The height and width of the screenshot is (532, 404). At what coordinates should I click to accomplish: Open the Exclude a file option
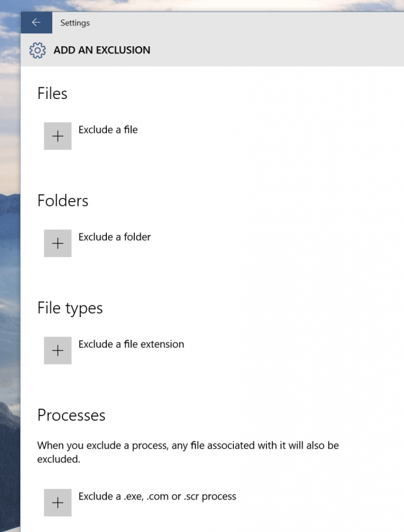pos(108,130)
